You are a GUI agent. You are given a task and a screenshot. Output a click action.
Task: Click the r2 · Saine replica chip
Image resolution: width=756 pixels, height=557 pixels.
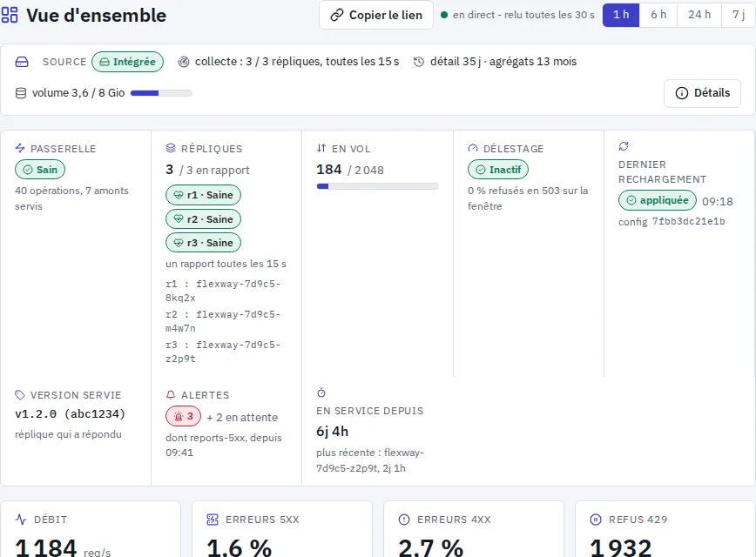[203, 219]
